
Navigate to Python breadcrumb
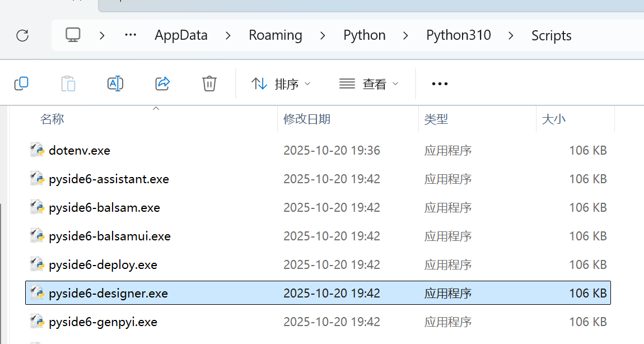click(365, 35)
